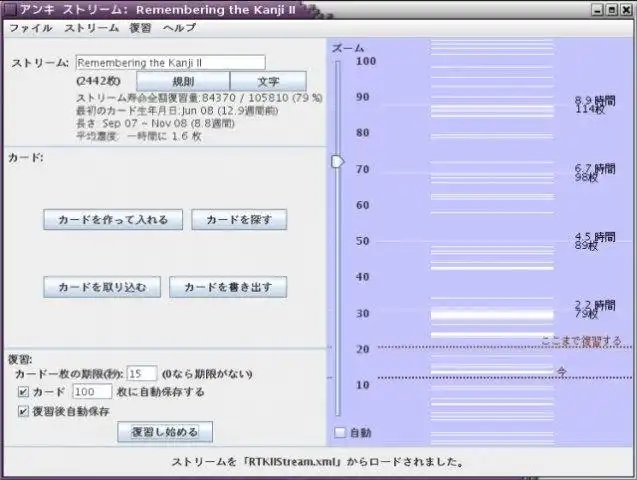Close the アンキ ストリーム window
The width and height of the screenshot is (637, 480).
(626, 10)
